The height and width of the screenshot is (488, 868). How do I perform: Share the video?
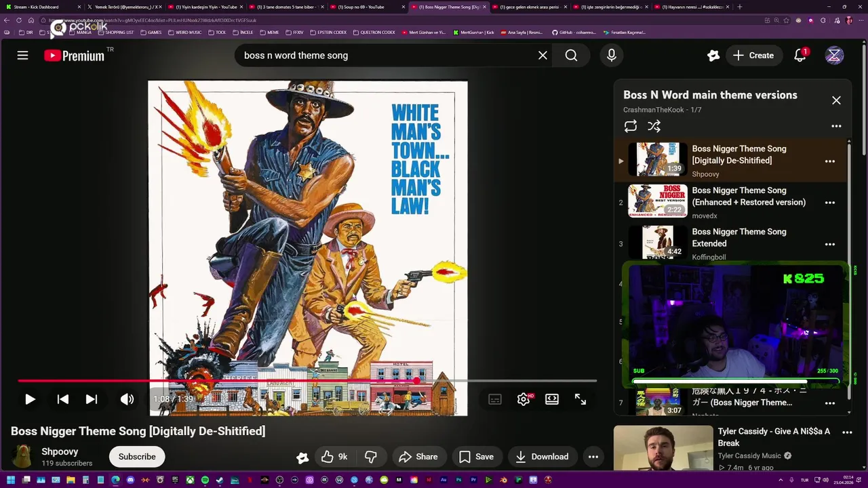click(418, 457)
